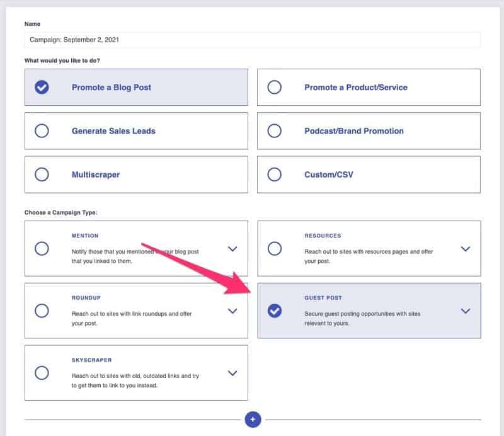Viewport: 504px width, 436px height.
Task: Select the Roundup campaign type radio button
Action: coord(42,311)
